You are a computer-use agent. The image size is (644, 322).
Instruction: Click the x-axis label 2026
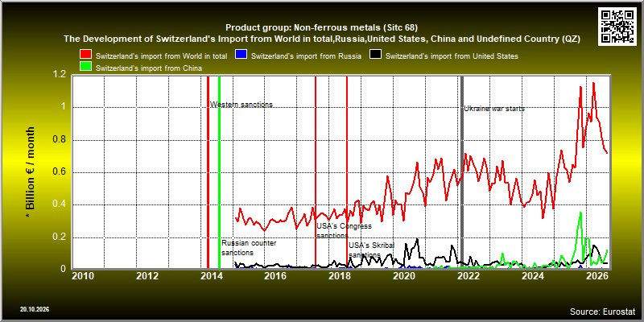(x=597, y=275)
